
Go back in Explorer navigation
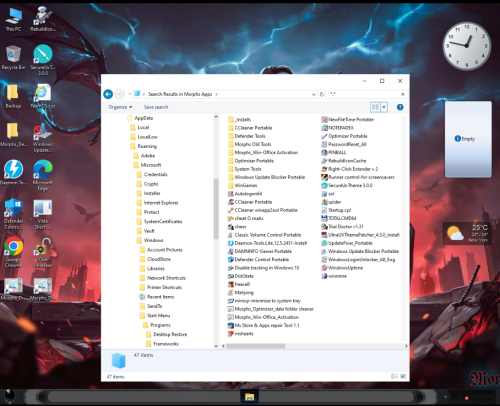108,94
